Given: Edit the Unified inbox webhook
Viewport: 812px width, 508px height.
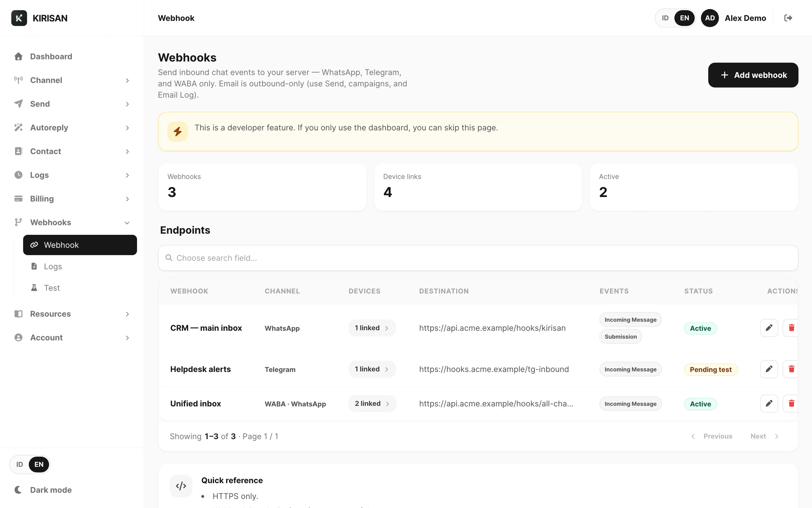Looking at the screenshot, I should (x=769, y=404).
